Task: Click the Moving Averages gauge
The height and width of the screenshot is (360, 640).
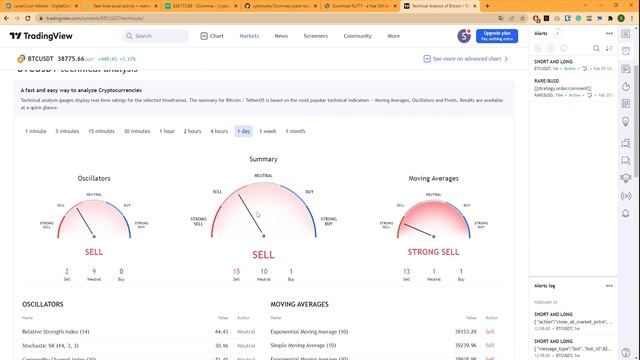Action: [x=433, y=218]
